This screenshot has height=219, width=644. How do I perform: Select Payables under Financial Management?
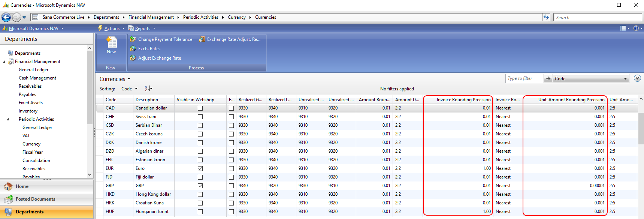pos(27,94)
